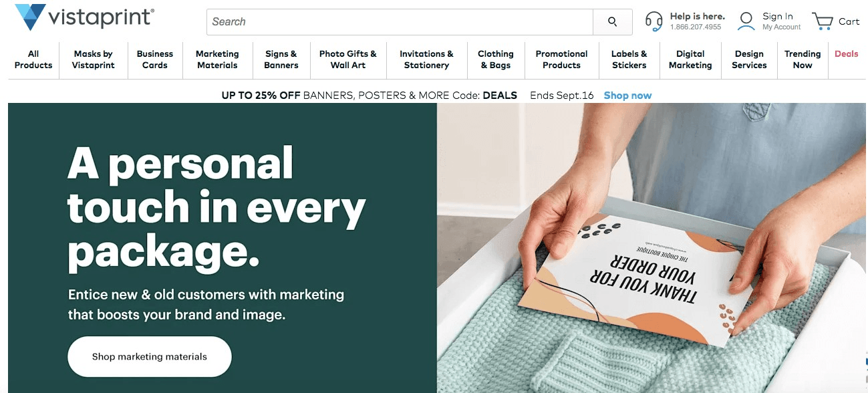868x393 pixels.
Task: Click the Vistaprint logo
Action: (84, 17)
